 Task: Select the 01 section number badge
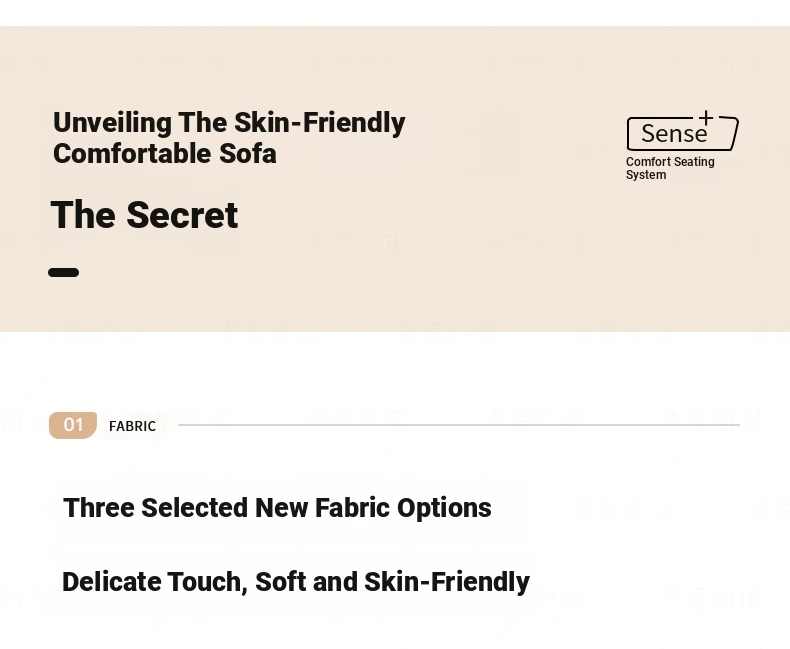click(73, 425)
